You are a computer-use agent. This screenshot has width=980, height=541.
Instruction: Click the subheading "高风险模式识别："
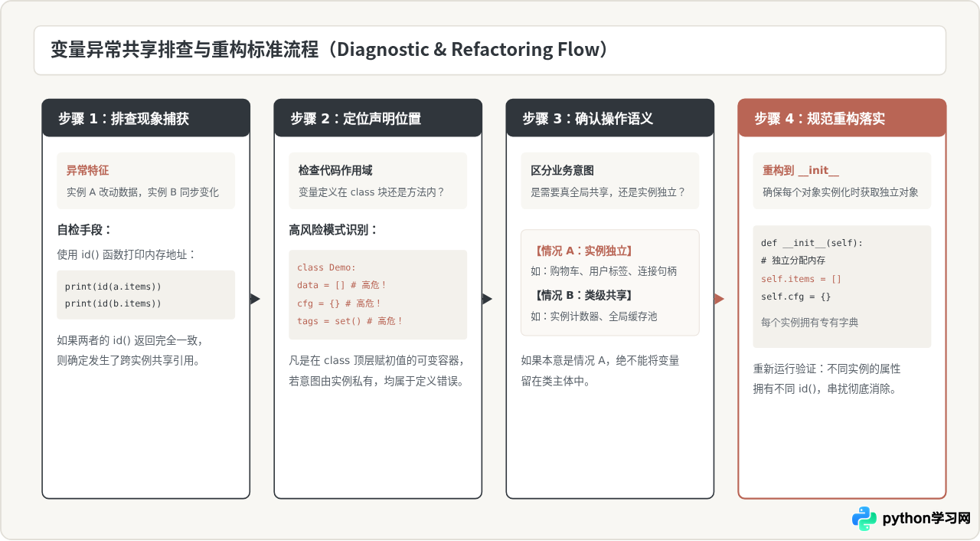click(x=333, y=230)
